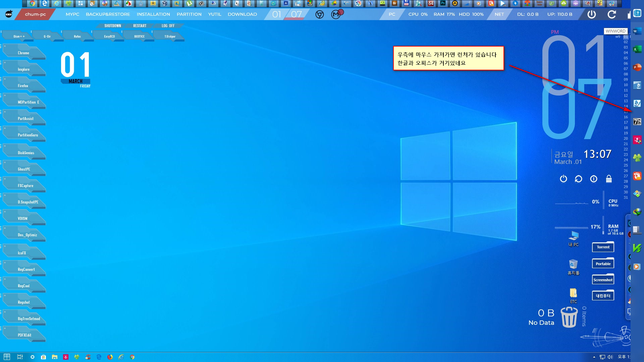Expand the plus above VDISM sidebar item
Viewport: 644px width, 362px height.
click(5, 212)
